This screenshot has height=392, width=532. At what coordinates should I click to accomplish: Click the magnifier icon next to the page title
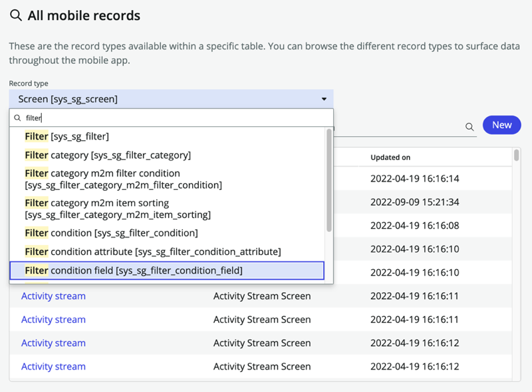coord(15,15)
